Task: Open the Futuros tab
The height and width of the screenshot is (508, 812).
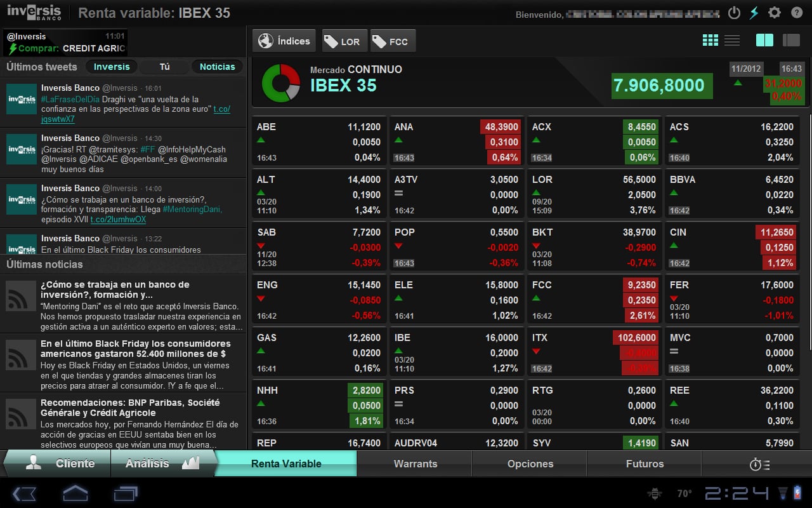Action: tap(645, 464)
